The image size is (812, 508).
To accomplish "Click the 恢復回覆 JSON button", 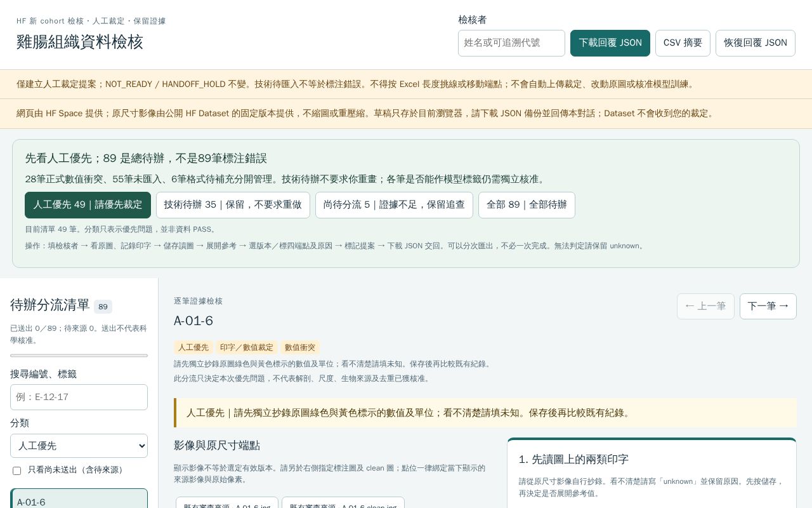I will 756,43.
